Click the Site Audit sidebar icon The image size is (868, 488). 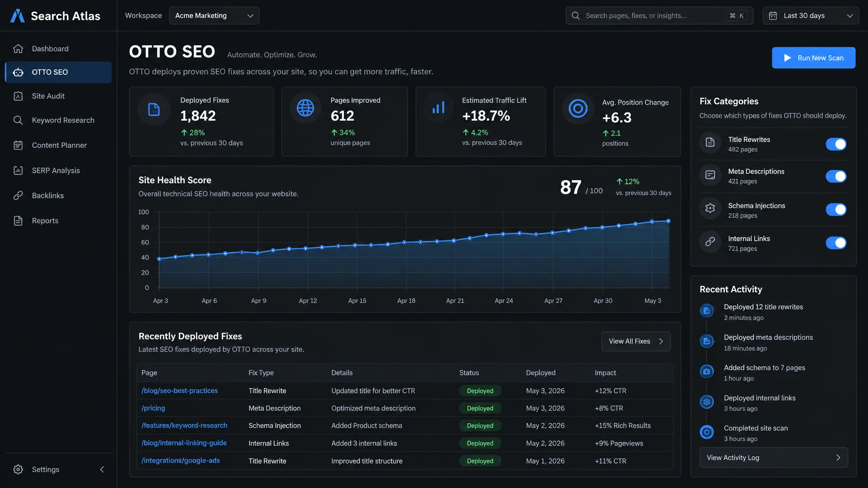[x=18, y=96]
